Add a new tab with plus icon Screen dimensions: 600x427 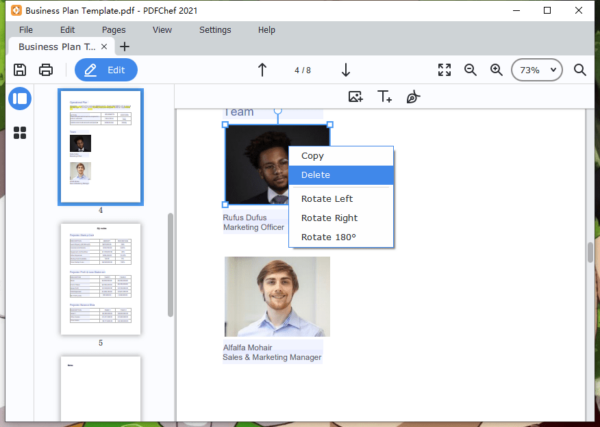tap(125, 47)
